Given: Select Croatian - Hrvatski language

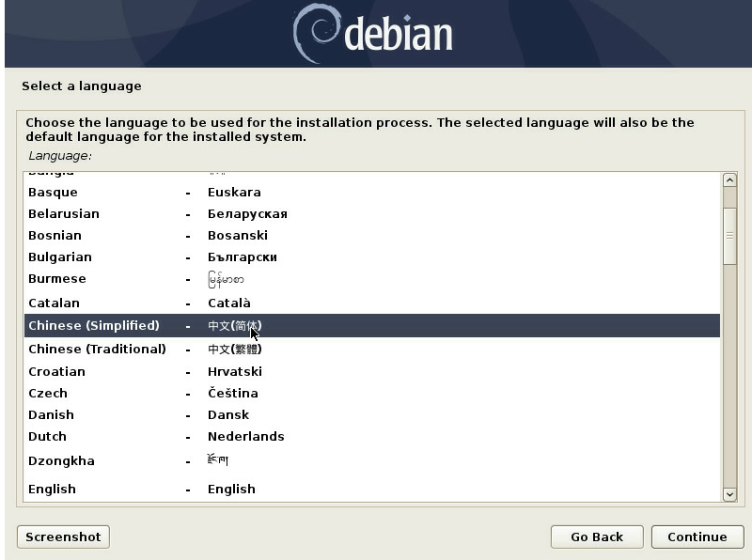Looking at the screenshot, I should [371, 371].
